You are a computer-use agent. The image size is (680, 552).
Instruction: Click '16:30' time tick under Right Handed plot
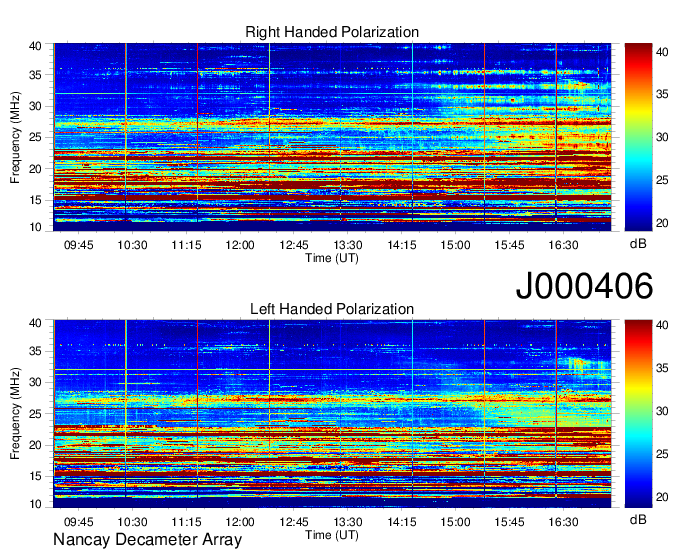tap(563, 245)
